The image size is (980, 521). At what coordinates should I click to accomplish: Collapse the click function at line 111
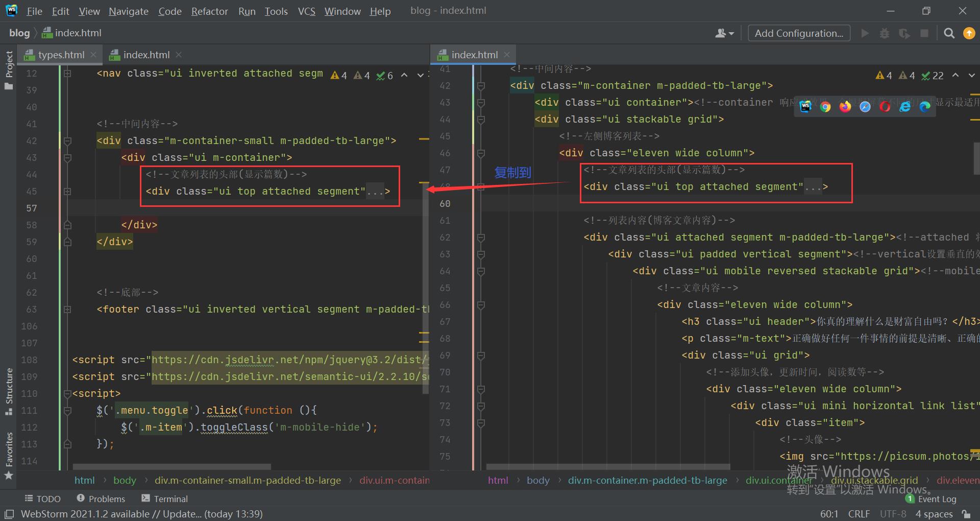67,411
